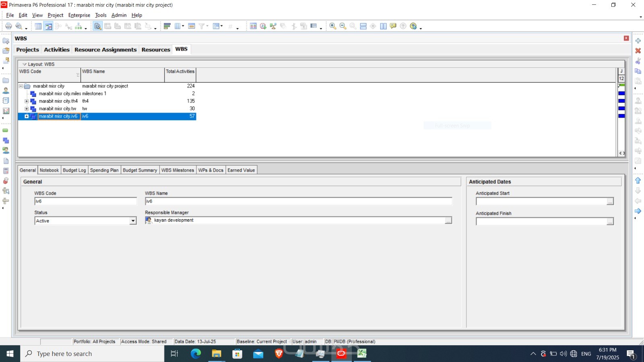Screen dimensions: 644x362
Task: Switch to Table view icon
Action: click(x=38, y=26)
